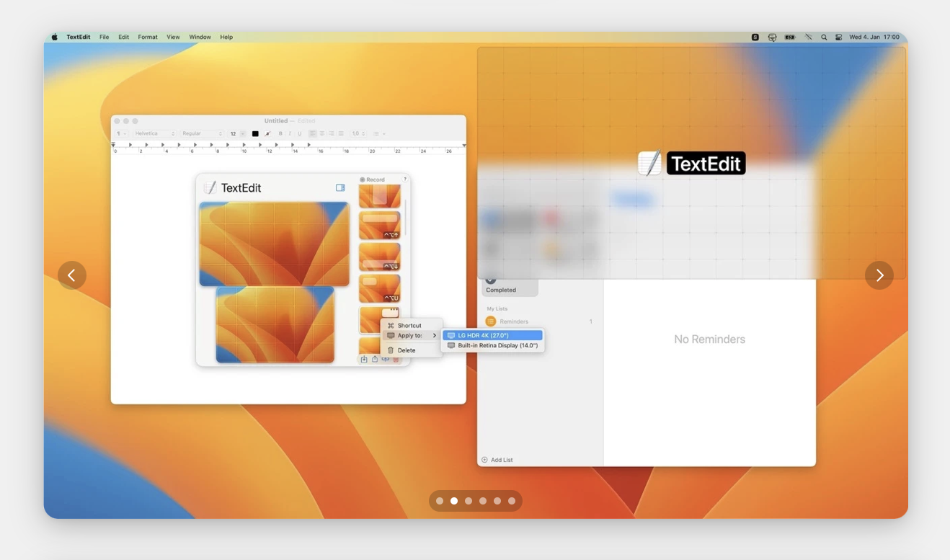Click the red trash icon below thumbnails
Screen dimensions: 950x560
coord(396,359)
